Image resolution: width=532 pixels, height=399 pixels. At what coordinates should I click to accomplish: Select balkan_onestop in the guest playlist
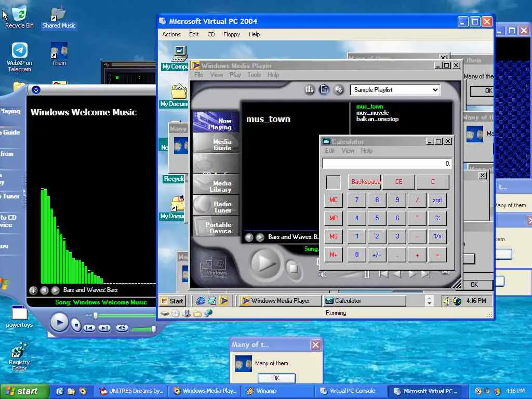pos(377,119)
